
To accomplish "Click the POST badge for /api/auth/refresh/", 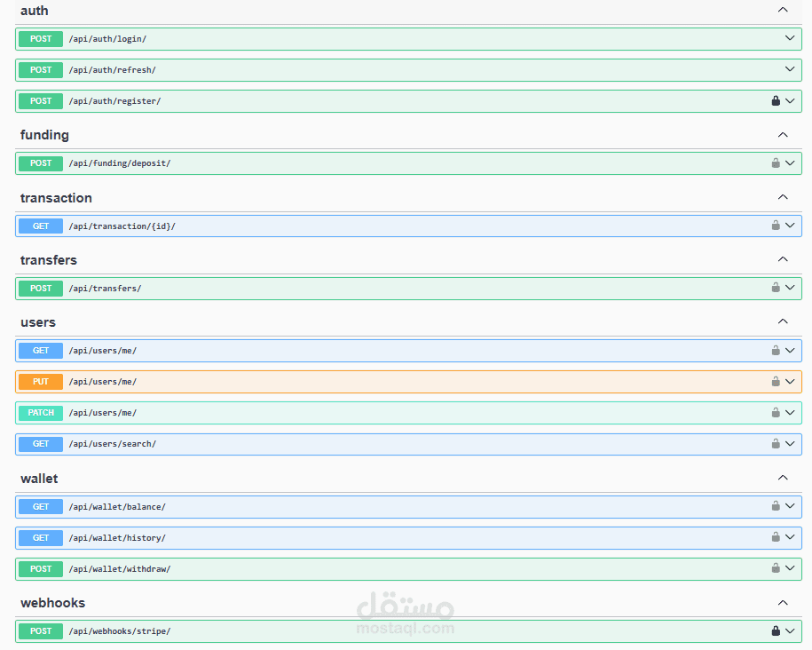I will [41, 70].
